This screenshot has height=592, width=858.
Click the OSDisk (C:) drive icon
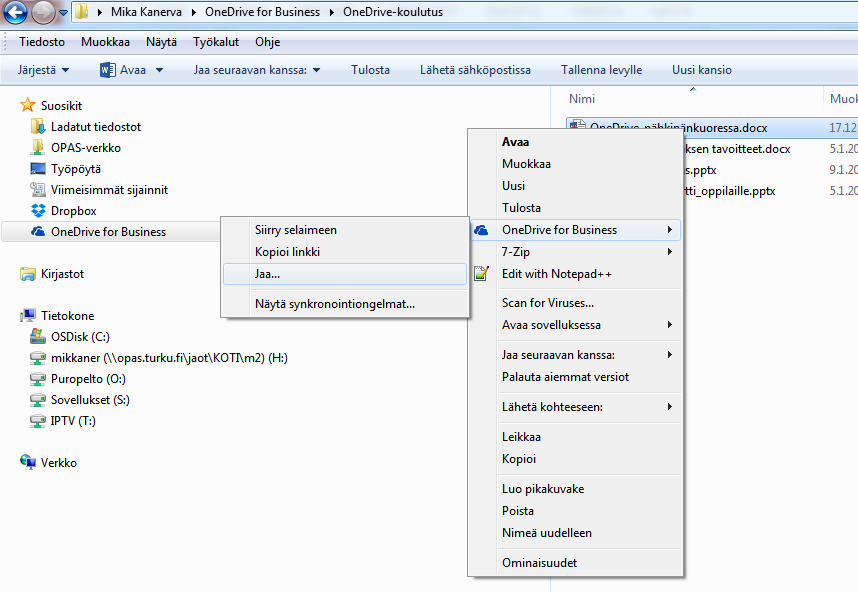click(38, 336)
